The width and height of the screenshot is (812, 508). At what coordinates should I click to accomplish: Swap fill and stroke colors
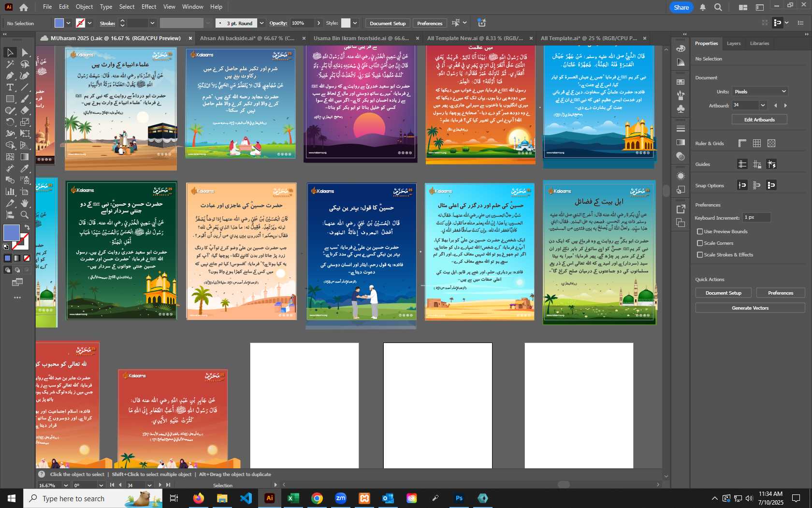(x=27, y=227)
